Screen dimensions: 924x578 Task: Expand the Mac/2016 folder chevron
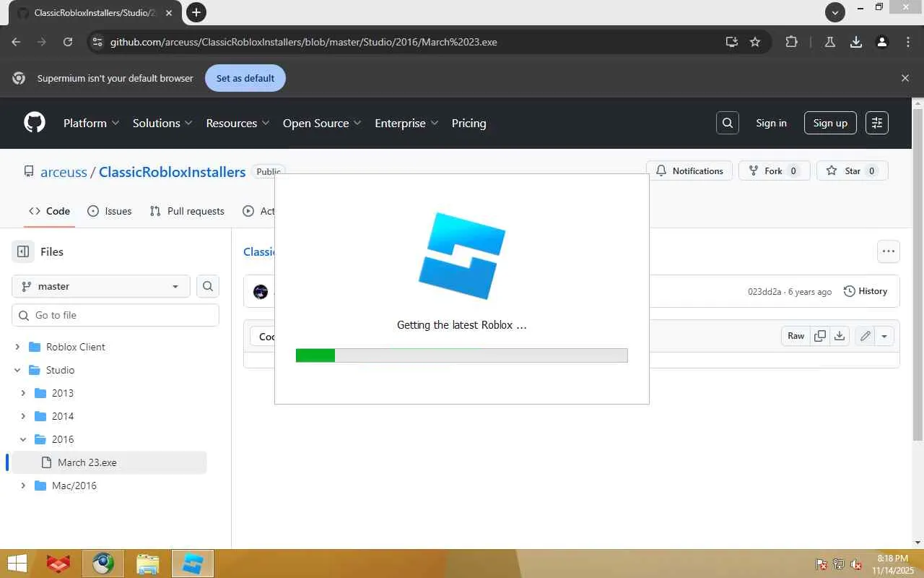coord(23,486)
